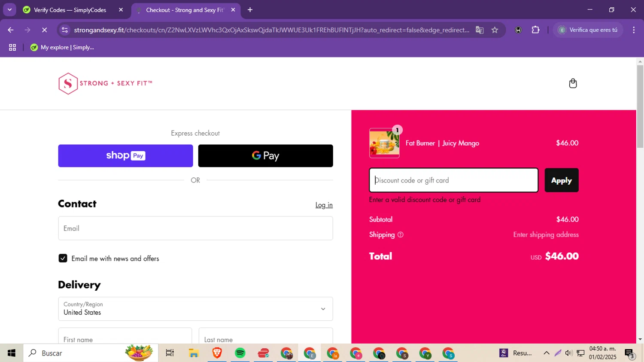The height and width of the screenshot is (362, 644).
Task: Pay with the Shop Pay button
Action: [125, 156]
